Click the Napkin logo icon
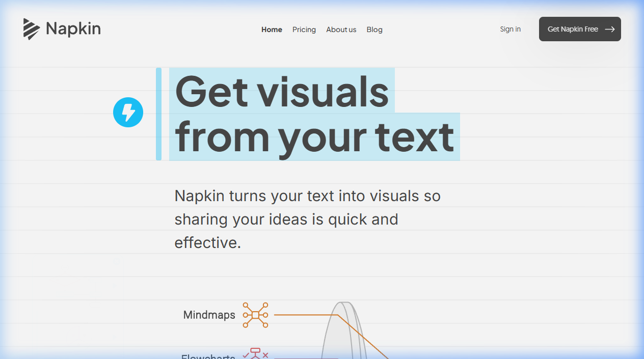 tap(31, 29)
